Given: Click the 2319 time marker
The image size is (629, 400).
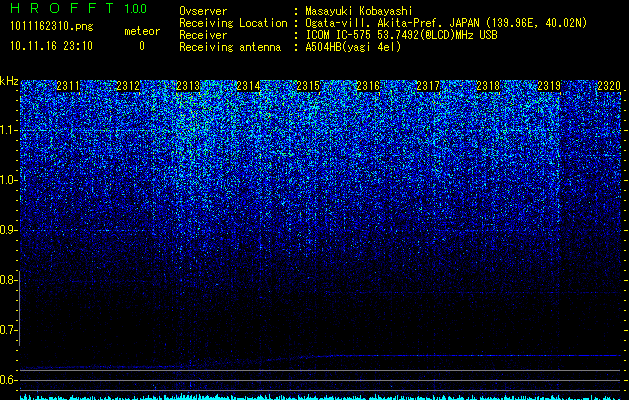Looking at the screenshot, I should [549, 85].
